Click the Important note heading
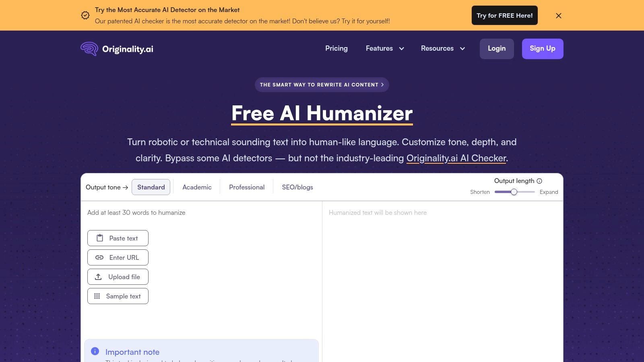 (132, 352)
